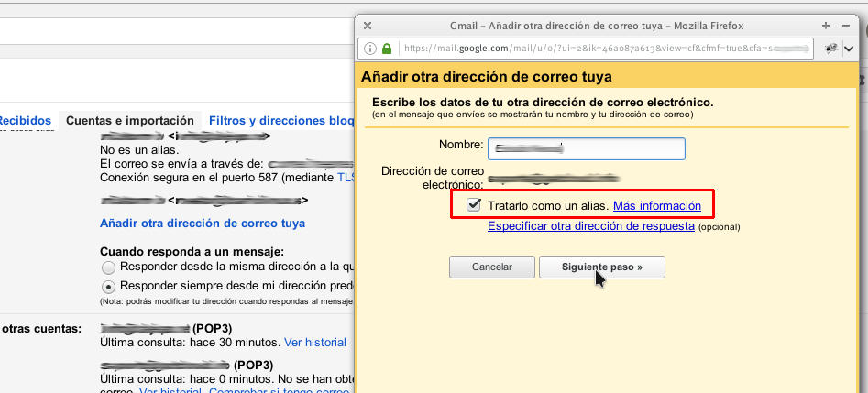The image size is (868, 393).
Task: Select 'Responder siempre desde mi dirección predeterminada' radio
Action: click(x=109, y=287)
